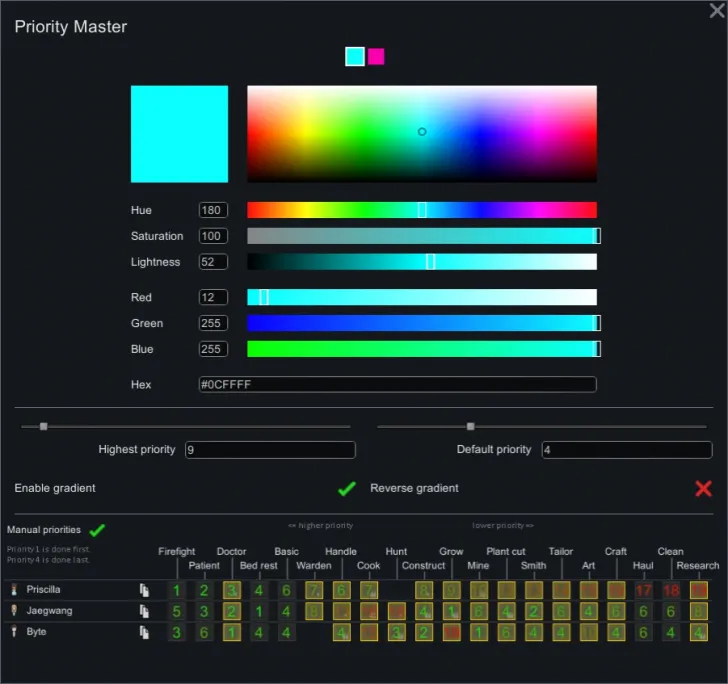
Task: Click the Research column header
Action: 698,566
